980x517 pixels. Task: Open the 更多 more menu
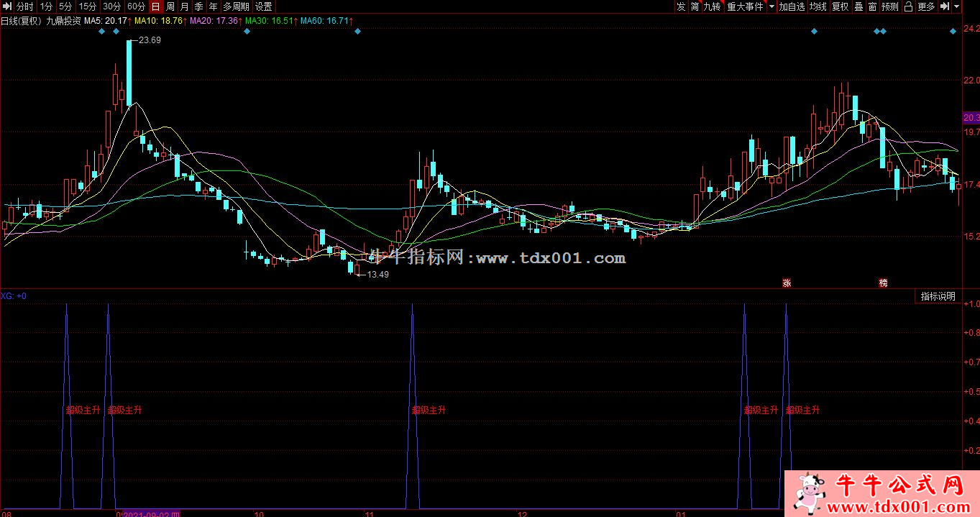927,6
